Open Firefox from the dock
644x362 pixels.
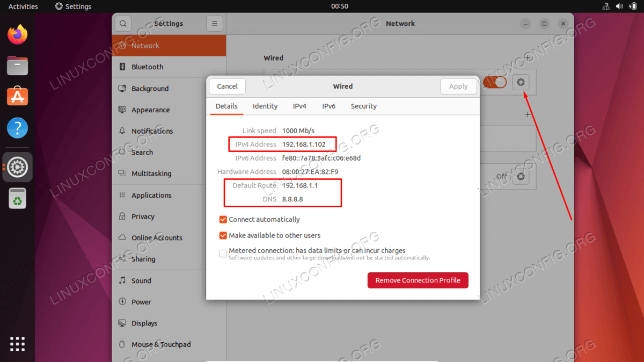click(18, 35)
